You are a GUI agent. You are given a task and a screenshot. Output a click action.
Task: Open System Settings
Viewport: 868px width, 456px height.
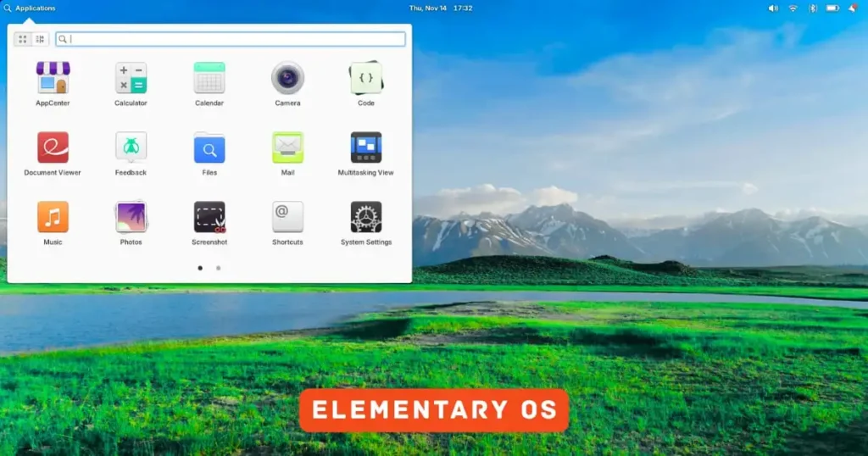point(366,218)
